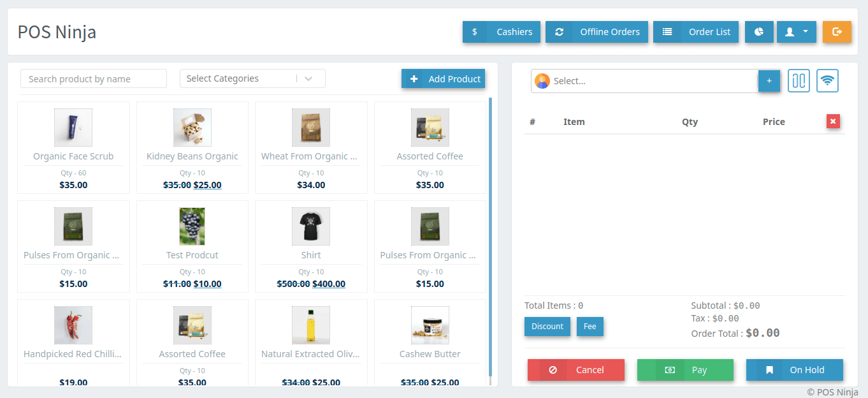This screenshot has height=398, width=868.
Task: Click the barcode scanner icon
Action: [x=799, y=81]
